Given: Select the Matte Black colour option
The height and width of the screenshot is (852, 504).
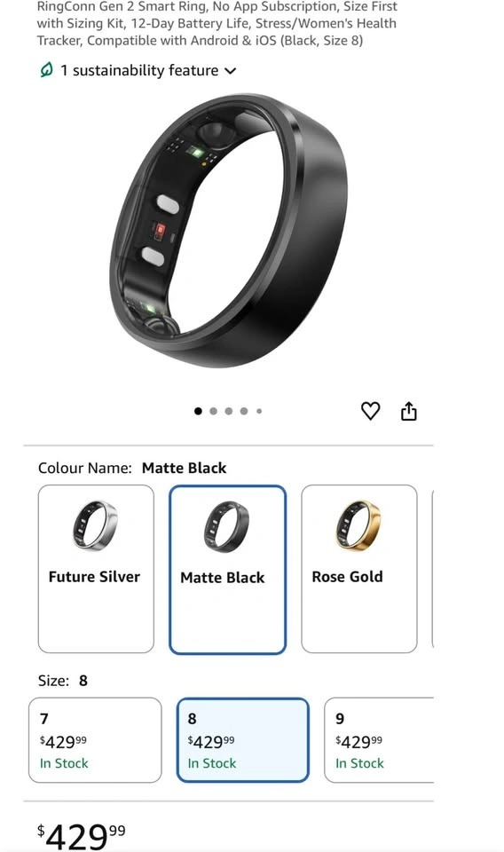Looking at the screenshot, I should tap(227, 570).
